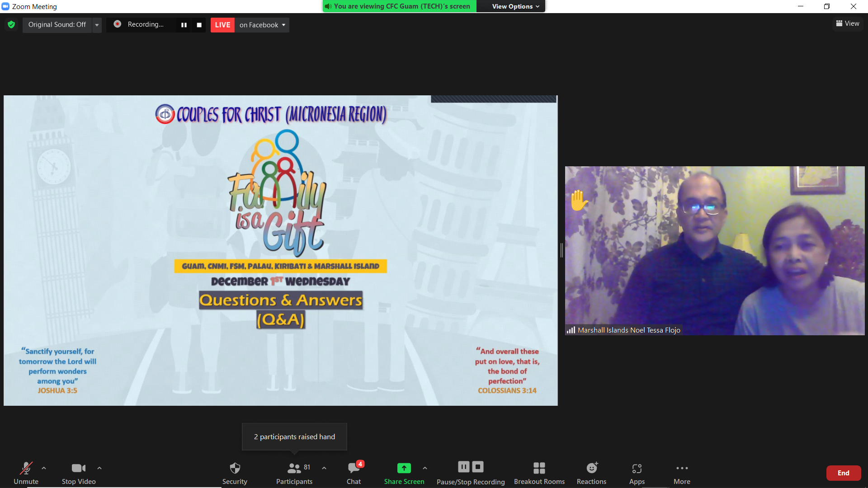Stop recording from top bar
The image size is (868, 488).
(x=199, y=25)
